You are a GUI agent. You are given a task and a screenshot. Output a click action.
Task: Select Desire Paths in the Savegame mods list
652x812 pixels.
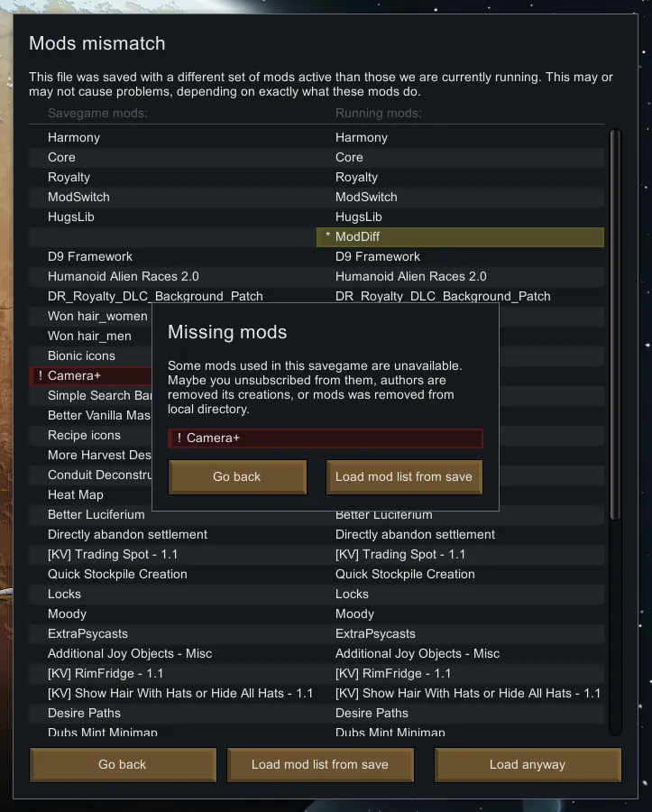[x=85, y=713]
